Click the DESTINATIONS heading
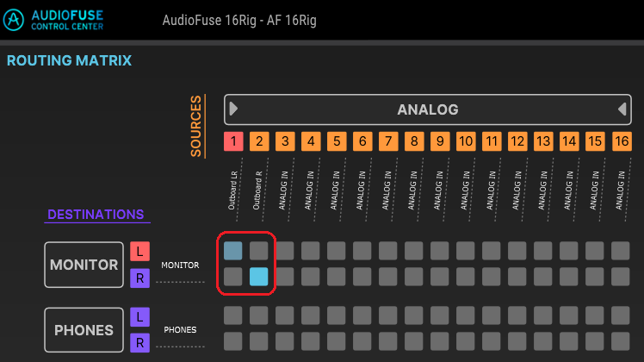 click(96, 215)
